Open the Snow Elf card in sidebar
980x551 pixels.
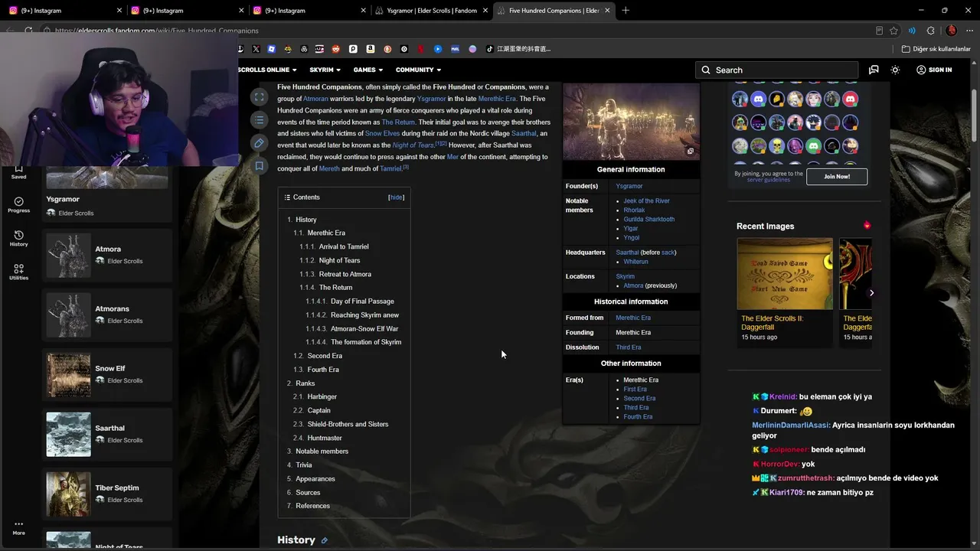[x=107, y=375]
